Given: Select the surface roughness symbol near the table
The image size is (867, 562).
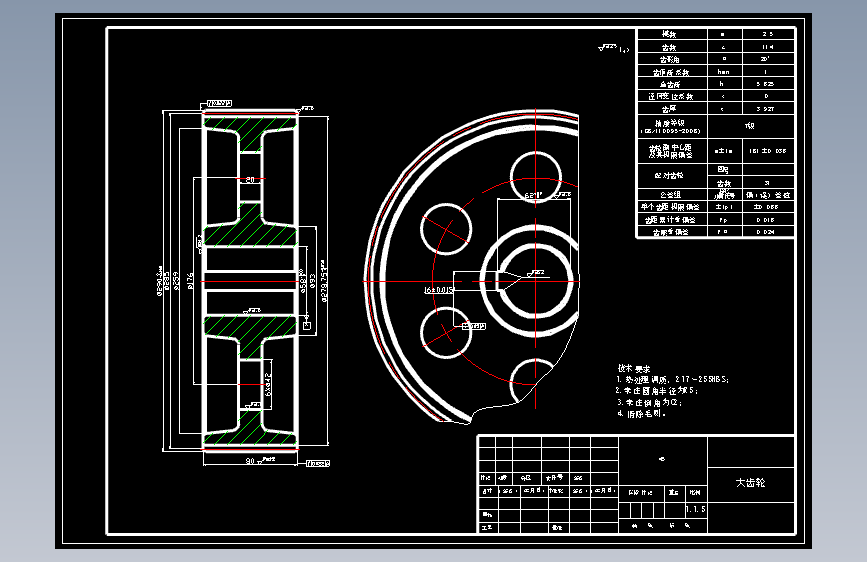Looking at the screenshot, I should pyautogui.click(x=613, y=49).
